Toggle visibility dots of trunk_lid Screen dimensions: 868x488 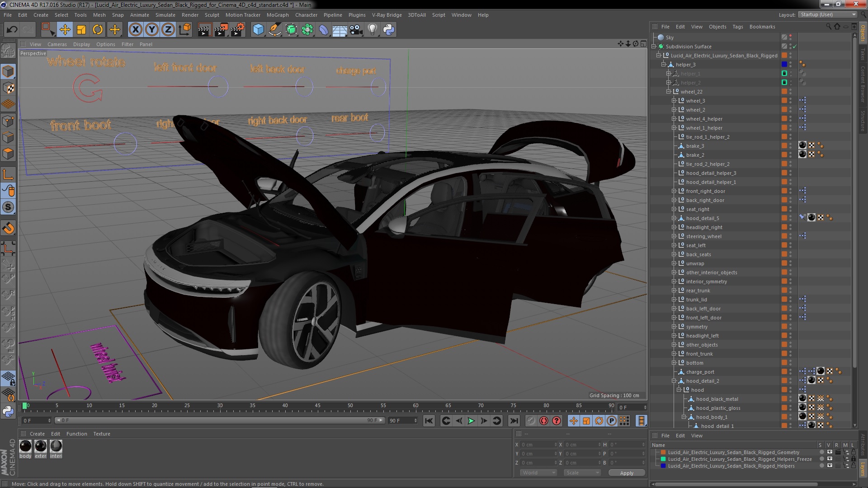(x=791, y=300)
